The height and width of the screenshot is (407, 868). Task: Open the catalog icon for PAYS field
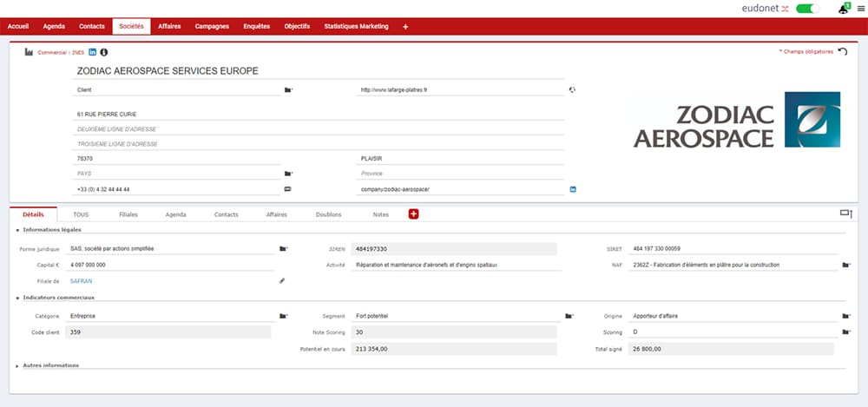[288, 174]
